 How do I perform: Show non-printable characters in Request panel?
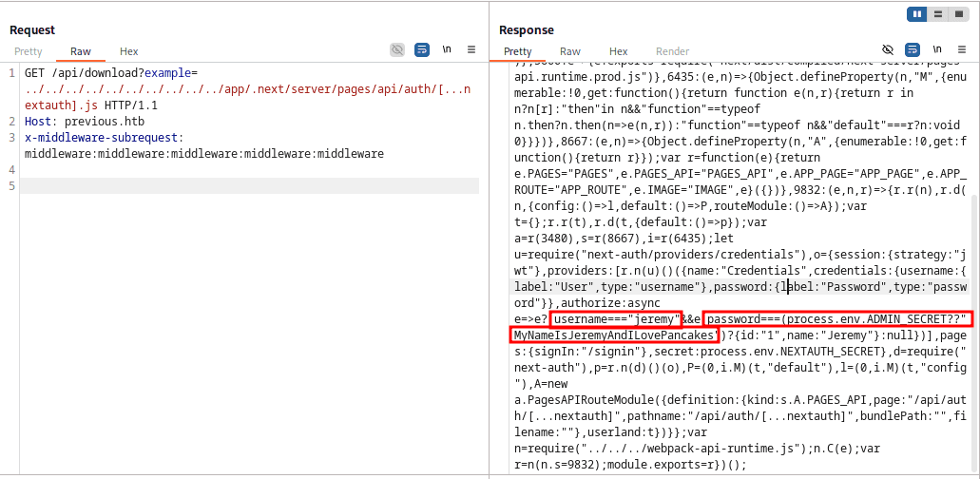tap(447, 49)
